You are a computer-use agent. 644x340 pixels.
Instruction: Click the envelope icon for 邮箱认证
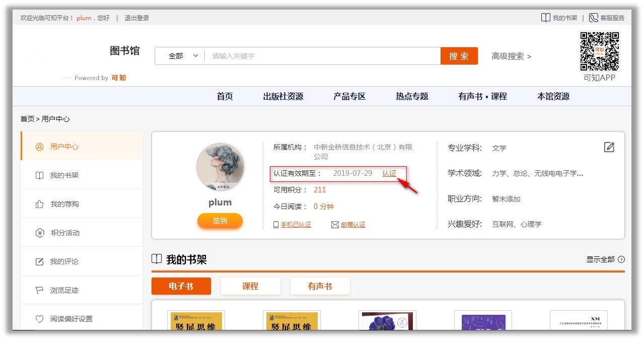coord(335,225)
